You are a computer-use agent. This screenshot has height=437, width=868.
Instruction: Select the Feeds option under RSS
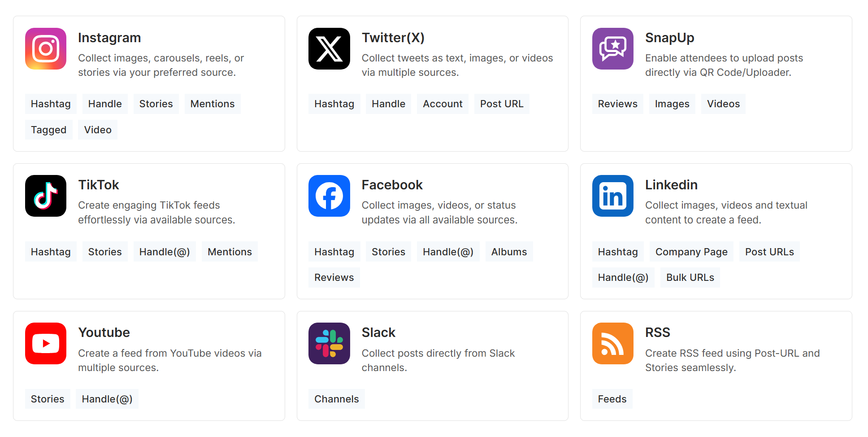(612, 399)
